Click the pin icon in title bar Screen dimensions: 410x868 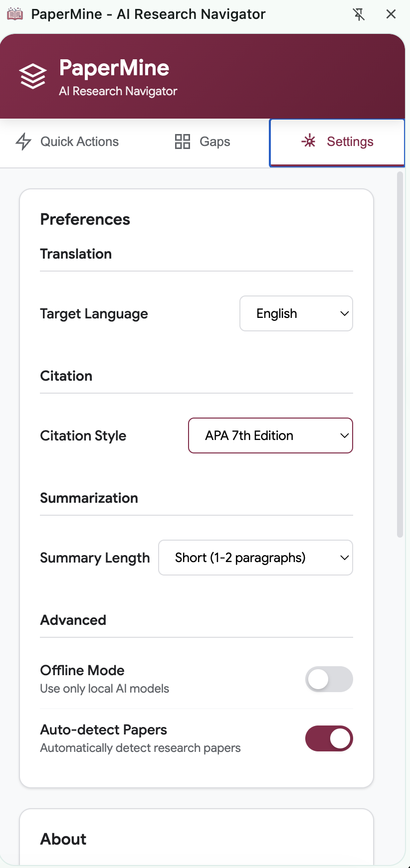coord(359,14)
